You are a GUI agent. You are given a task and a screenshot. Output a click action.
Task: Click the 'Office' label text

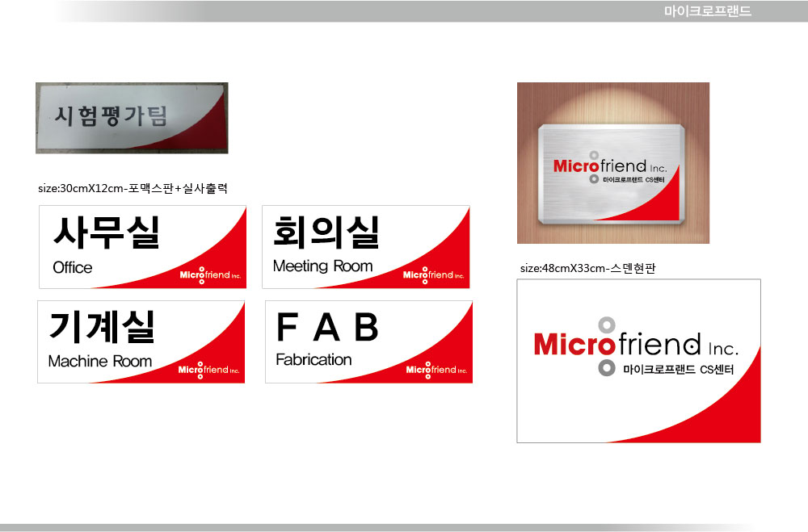[73, 267]
